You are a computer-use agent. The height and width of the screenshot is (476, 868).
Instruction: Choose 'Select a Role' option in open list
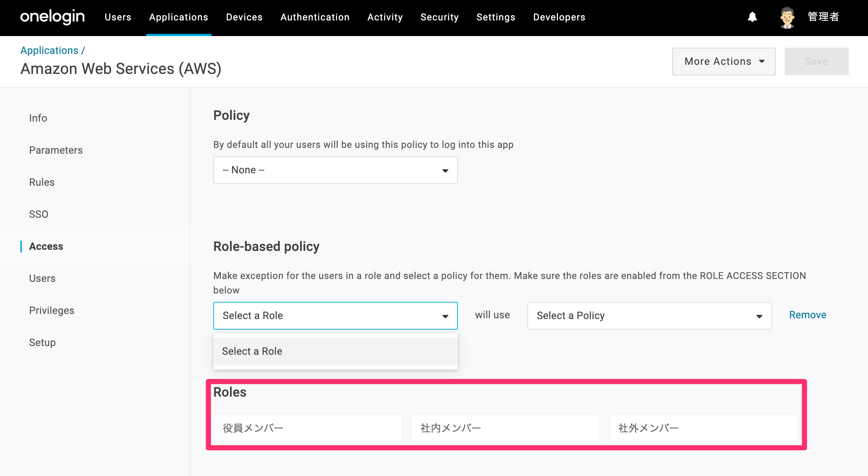(x=335, y=351)
